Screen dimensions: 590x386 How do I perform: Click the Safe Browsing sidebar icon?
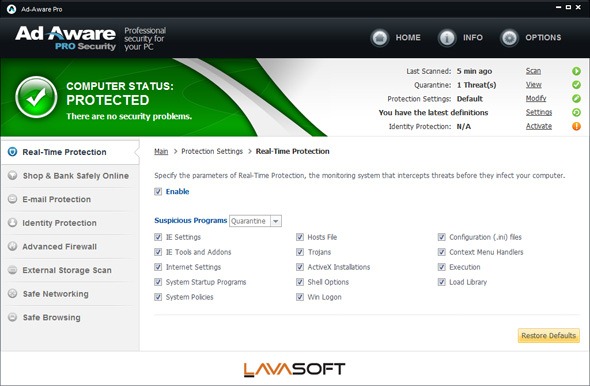(12, 317)
